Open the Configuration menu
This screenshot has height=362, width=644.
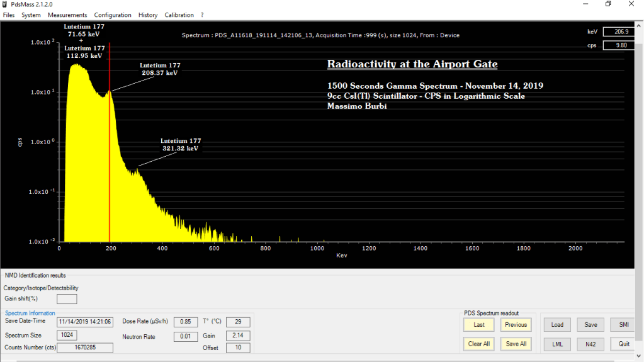113,15
